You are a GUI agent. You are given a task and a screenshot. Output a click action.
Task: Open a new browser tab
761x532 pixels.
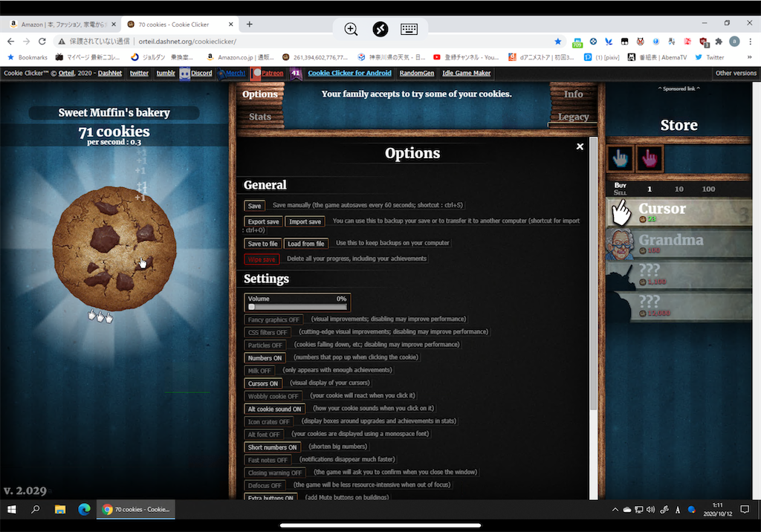click(250, 24)
